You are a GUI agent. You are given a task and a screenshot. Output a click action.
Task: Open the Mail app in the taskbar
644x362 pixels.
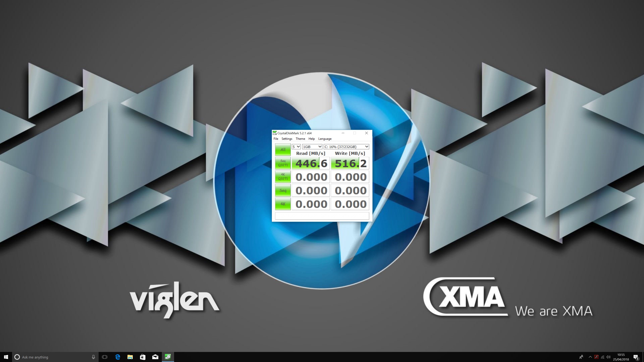pyautogui.click(x=155, y=357)
